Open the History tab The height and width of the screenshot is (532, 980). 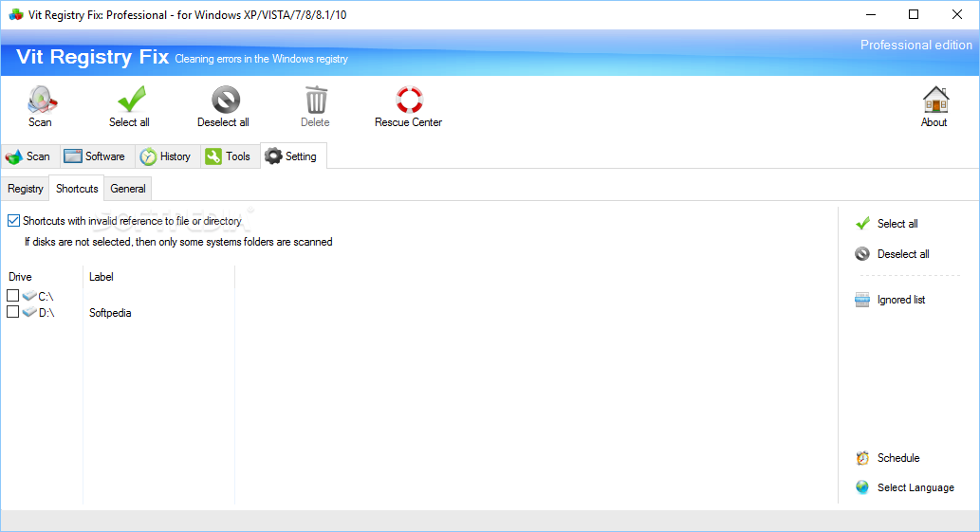tap(167, 156)
